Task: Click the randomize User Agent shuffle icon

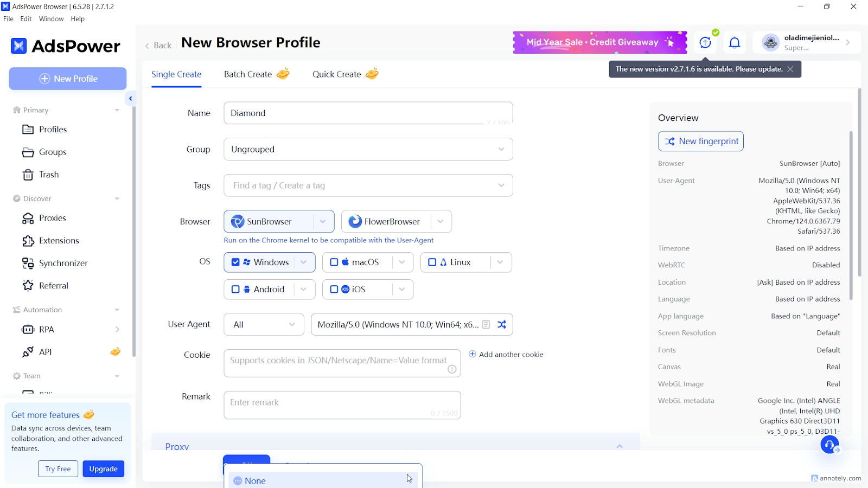Action: click(x=502, y=324)
